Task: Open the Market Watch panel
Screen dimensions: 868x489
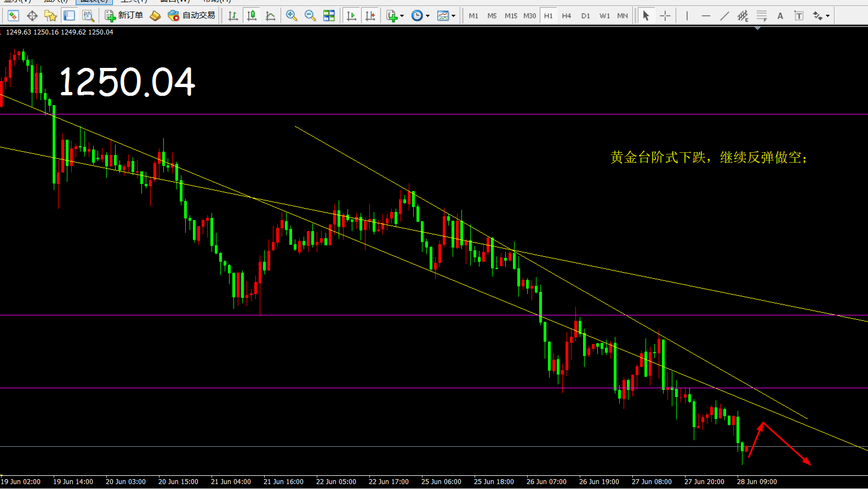Action: (x=13, y=16)
